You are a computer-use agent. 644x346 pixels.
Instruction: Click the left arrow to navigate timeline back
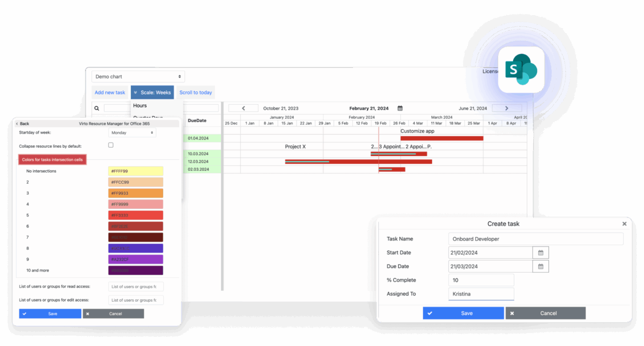tap(243, 108)
